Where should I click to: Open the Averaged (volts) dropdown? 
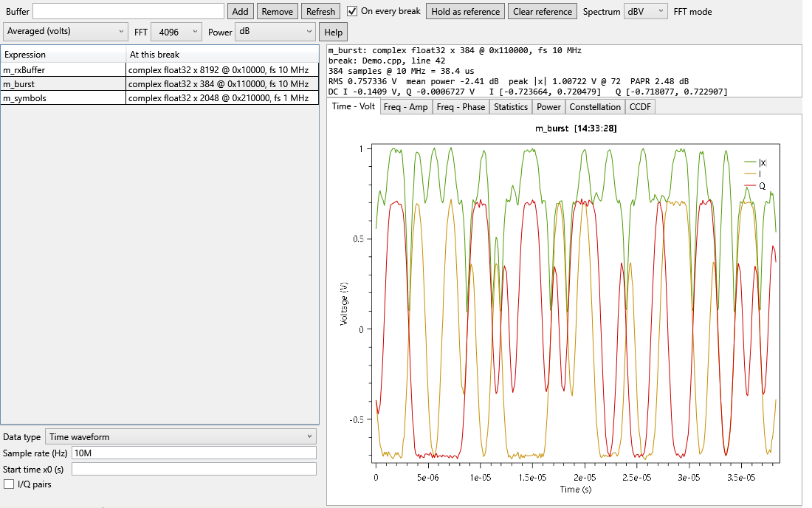point(65,32)
